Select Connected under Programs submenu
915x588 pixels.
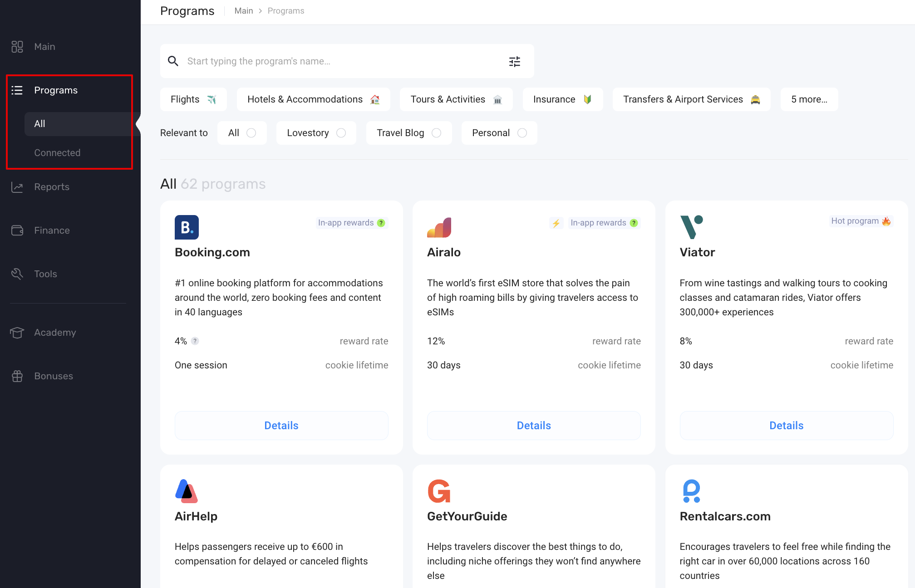point(57,153)
